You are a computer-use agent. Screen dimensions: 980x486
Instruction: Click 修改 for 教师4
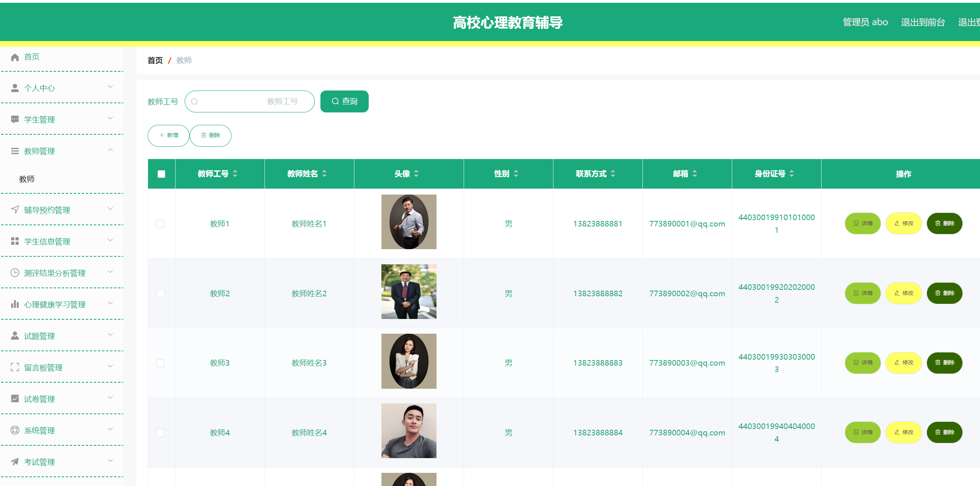coord(904,432)
